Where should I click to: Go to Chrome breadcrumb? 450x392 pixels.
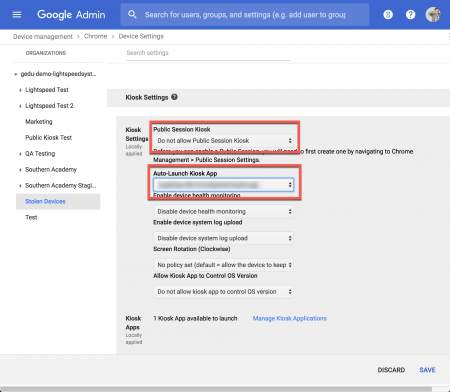click(95, 36)
